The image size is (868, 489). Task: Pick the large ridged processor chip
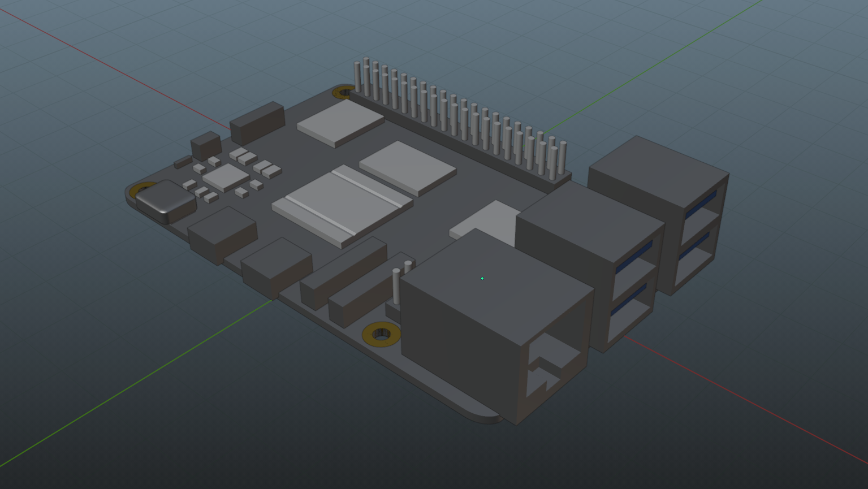(343, 206)
